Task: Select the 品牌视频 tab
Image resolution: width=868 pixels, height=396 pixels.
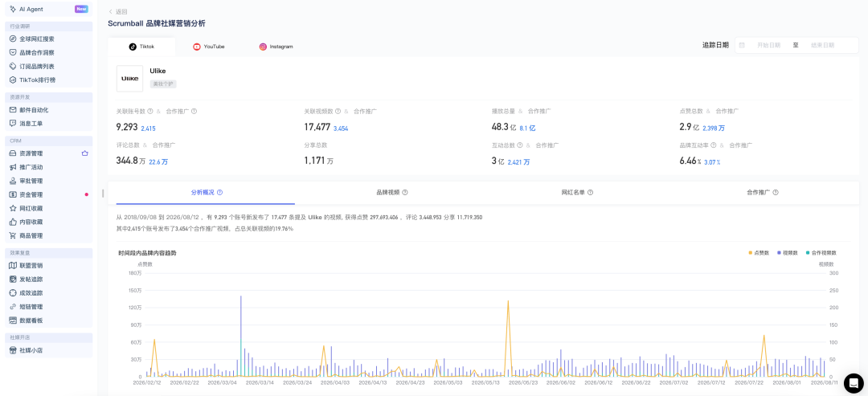Action: click(x=392, y=193)
